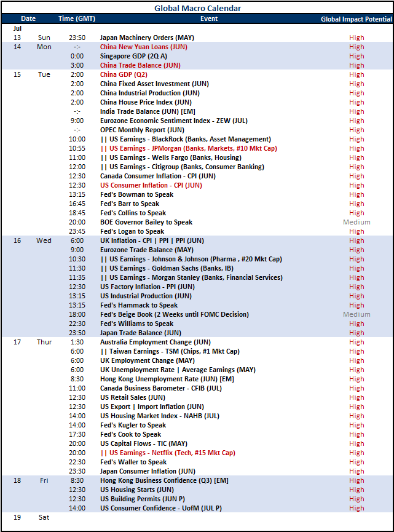Click 'Japan Trade Balance (JUN)' event
Viewport: 394px width, 532px height.
point(140,333)
